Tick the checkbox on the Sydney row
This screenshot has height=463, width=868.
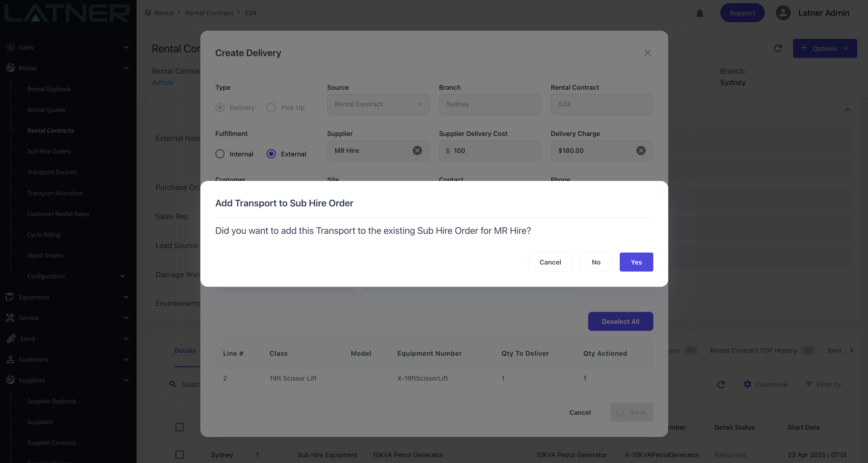tap(180, 455)
